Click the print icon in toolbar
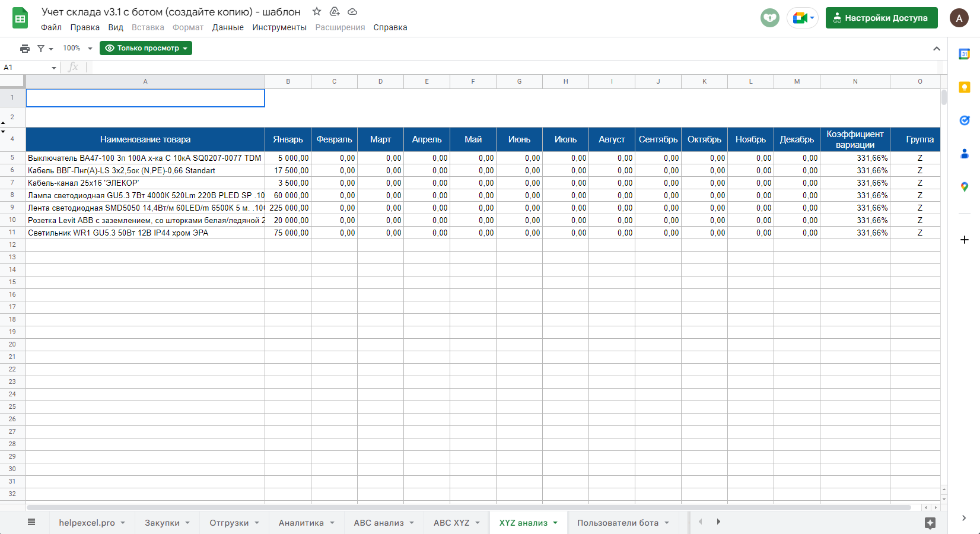The image size is (980, 534). pos(24,48)
